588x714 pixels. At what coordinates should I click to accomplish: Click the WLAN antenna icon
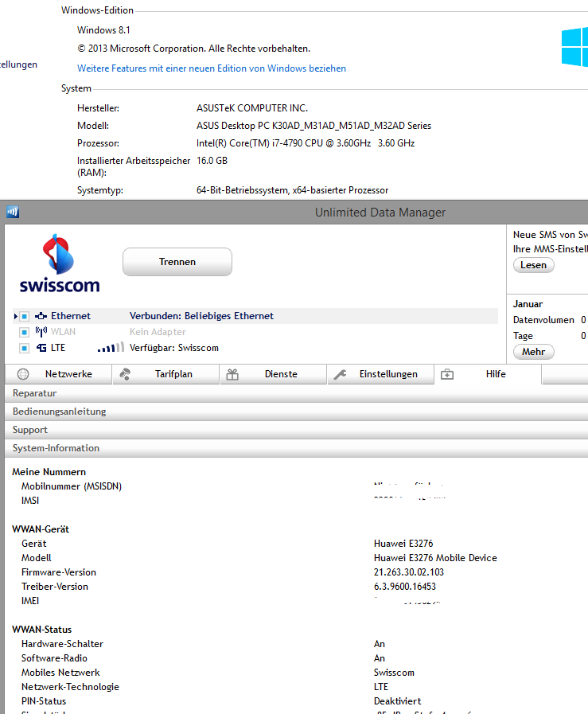coord(41,332)
